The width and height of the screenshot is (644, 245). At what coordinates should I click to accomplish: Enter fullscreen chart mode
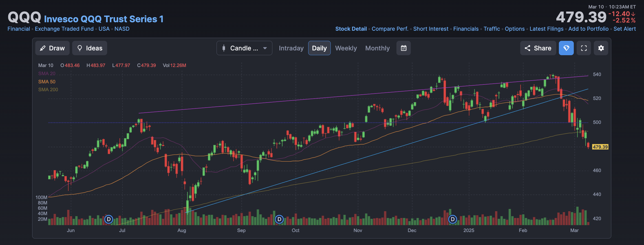pos(584,48)
